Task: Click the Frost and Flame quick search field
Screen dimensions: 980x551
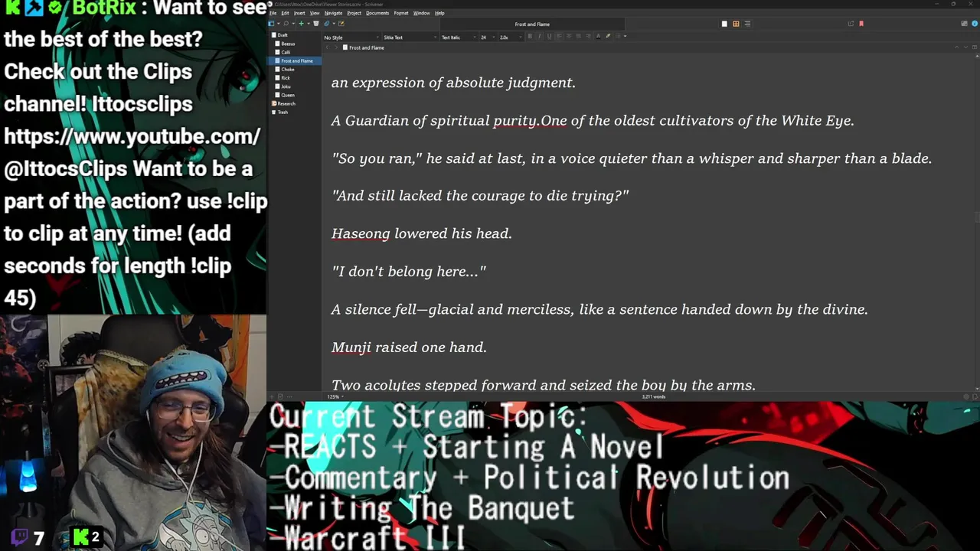Action: 532,24
